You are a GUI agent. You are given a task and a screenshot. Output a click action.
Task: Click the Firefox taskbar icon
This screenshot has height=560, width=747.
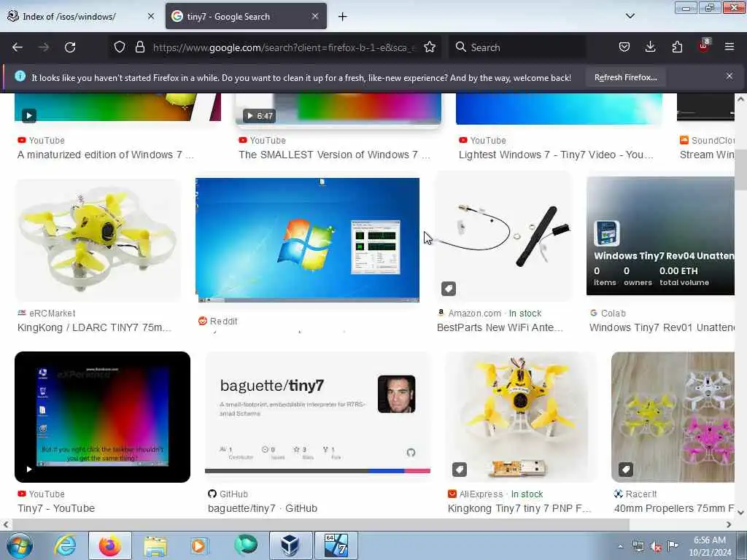click(x=109, y=545)
